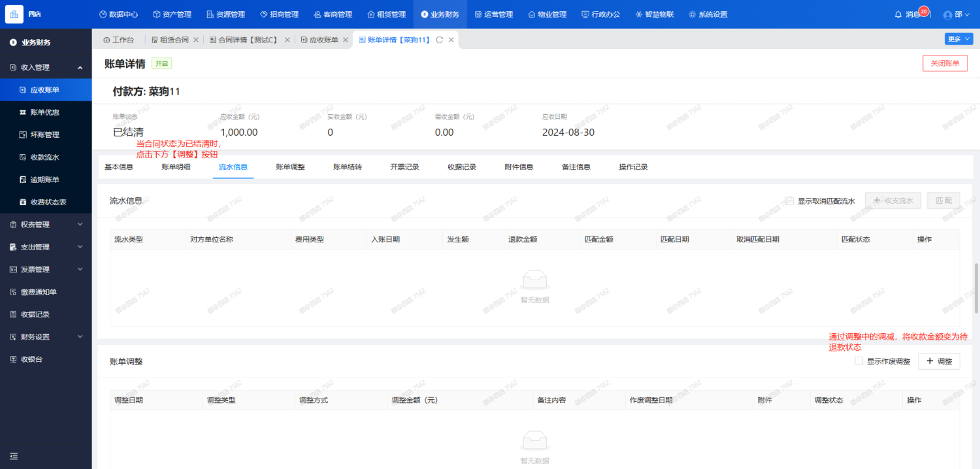
Task: Switch to the 账单调整 tab
Action: click(x=291, y=167)
